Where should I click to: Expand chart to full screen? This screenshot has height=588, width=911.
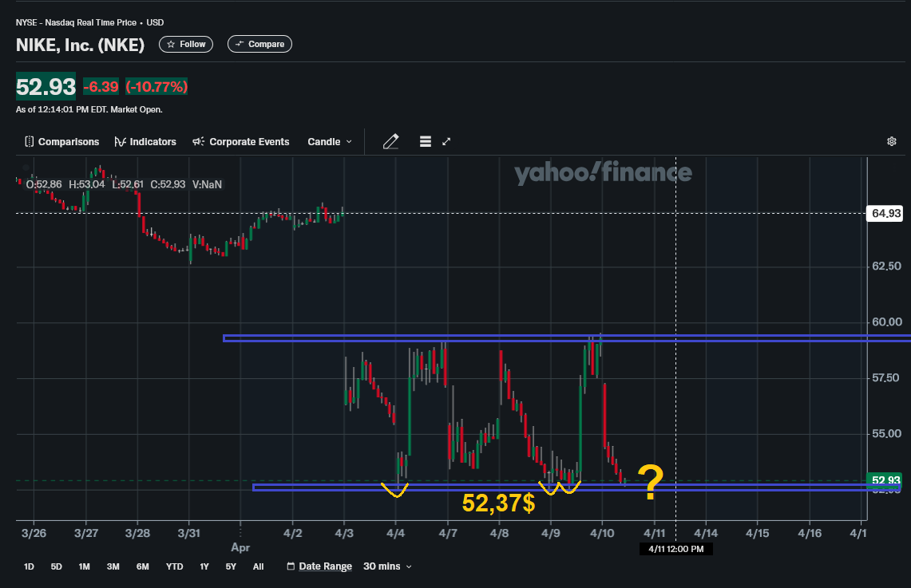tap(446, 142)
